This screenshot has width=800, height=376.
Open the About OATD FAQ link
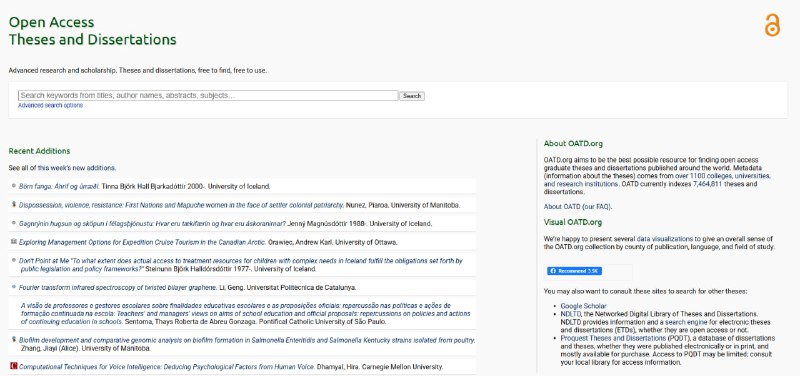pyautogui.click(x=578, y=207)
